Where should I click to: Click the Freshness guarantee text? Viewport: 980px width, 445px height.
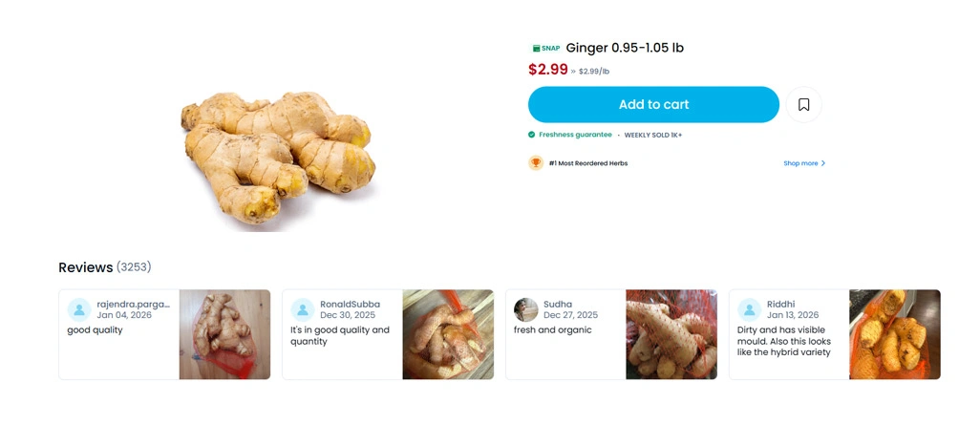576,135
